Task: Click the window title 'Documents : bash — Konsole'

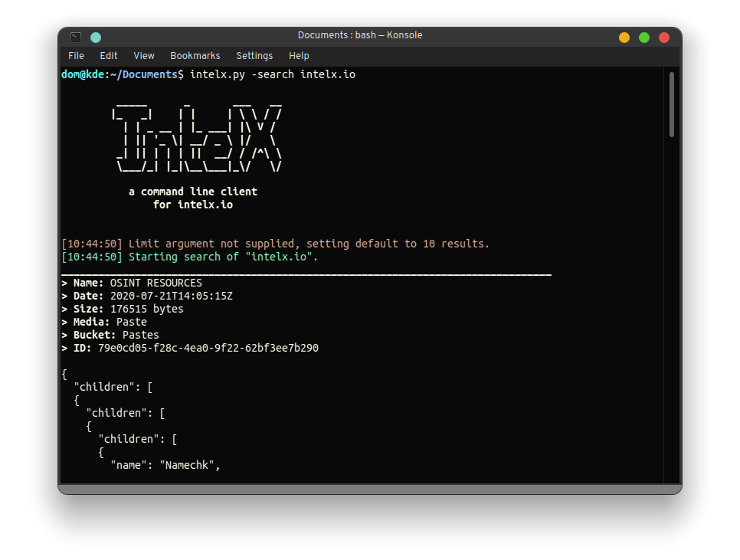Action: (360, 35)
